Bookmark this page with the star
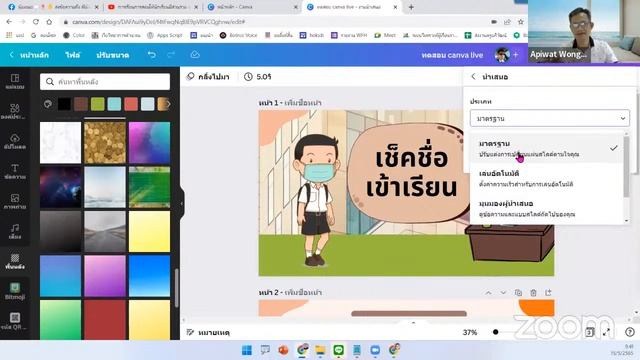640x360 pixels. tap(521, 22)
